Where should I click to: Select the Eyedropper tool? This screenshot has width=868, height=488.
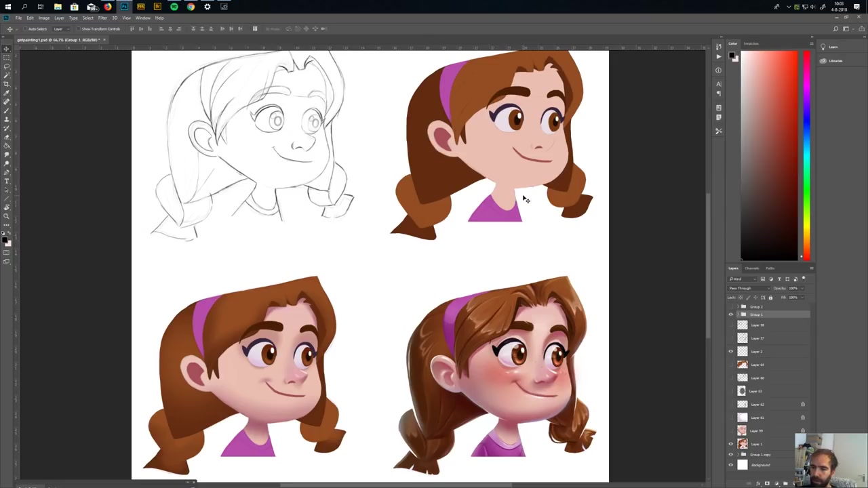pos(6,93)
